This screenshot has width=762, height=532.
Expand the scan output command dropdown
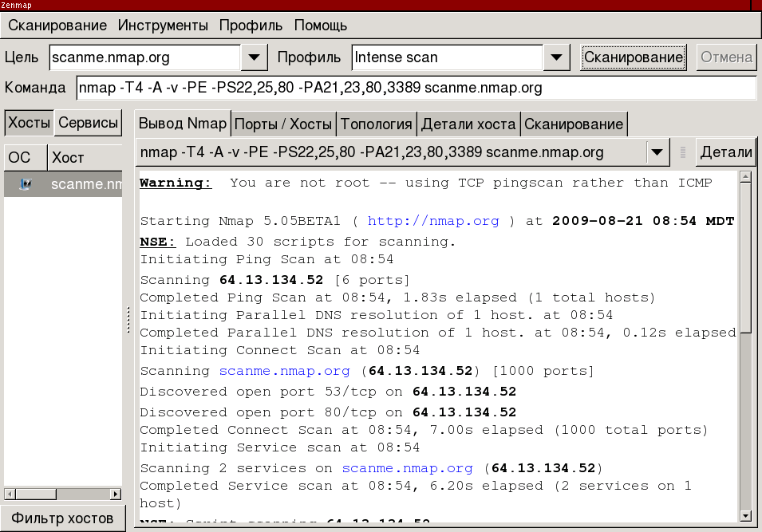657,152
